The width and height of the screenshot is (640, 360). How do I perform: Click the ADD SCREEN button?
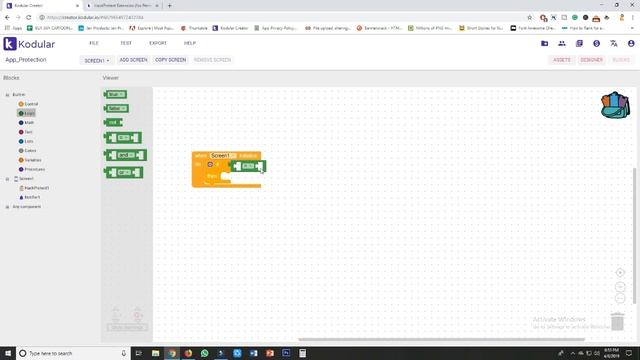click(x=133, y=60)
